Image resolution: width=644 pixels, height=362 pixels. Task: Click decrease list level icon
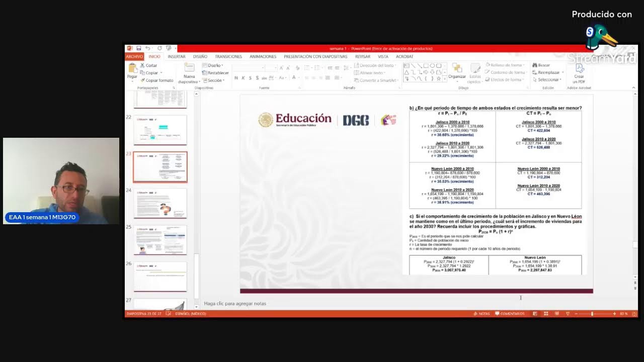(x=330, y=68)
